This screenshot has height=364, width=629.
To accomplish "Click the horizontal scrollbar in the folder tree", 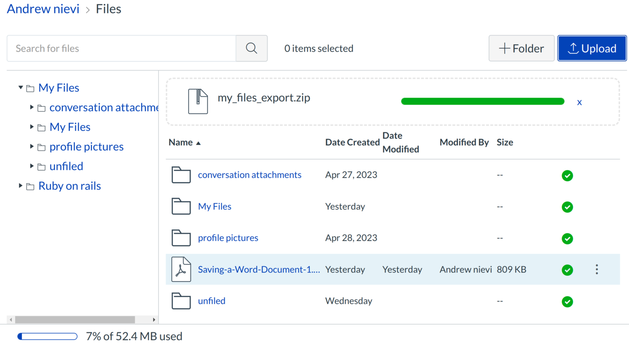I will (75, 320).
